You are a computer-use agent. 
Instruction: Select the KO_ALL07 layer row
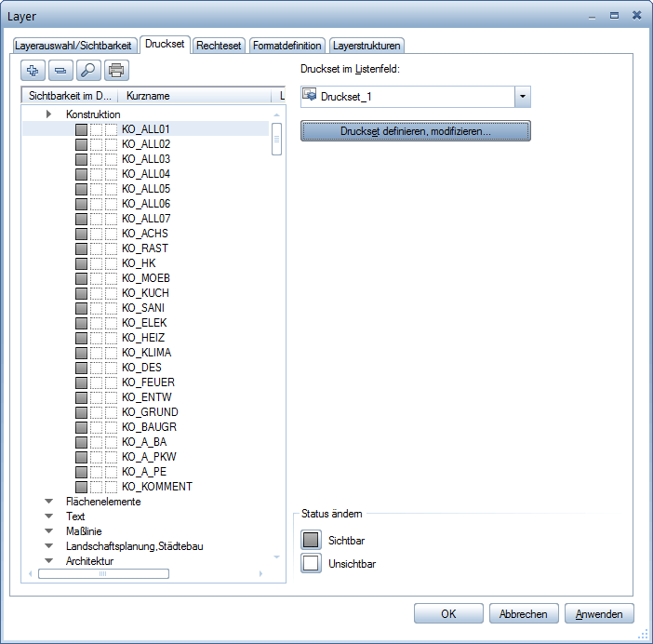point(146,219)
